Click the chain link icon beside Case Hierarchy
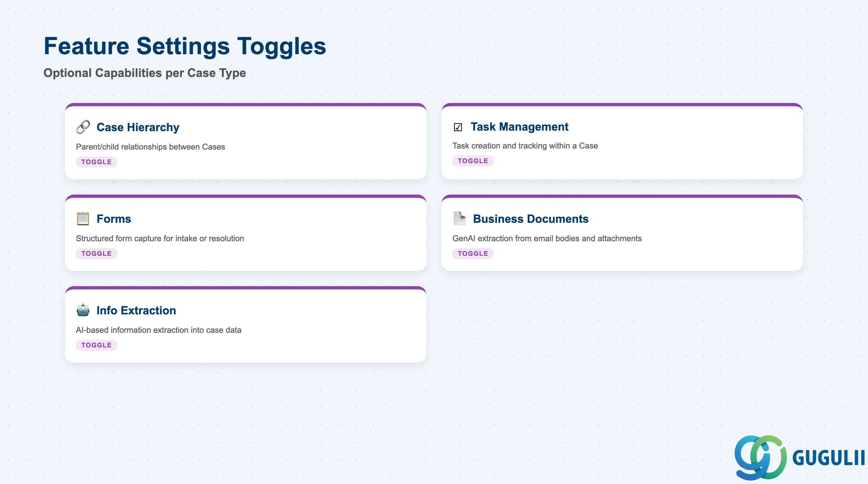868x484 pixels. point(83,127)
